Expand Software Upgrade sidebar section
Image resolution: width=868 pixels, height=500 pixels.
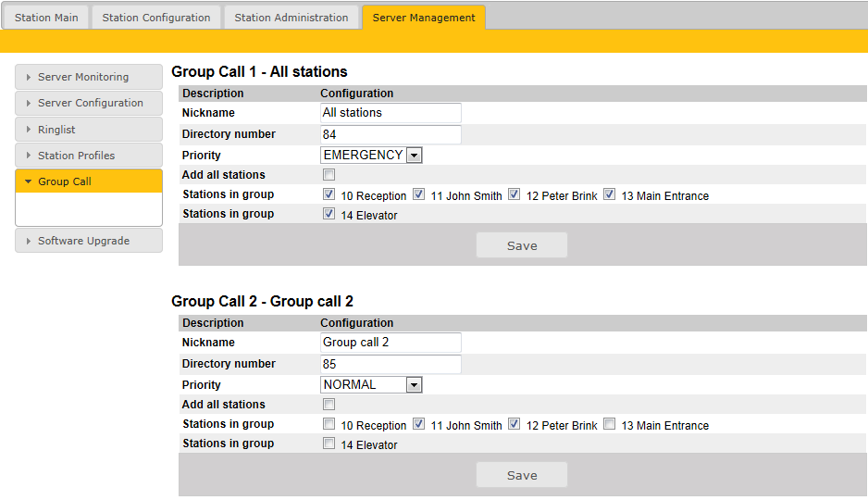[89, 241]
